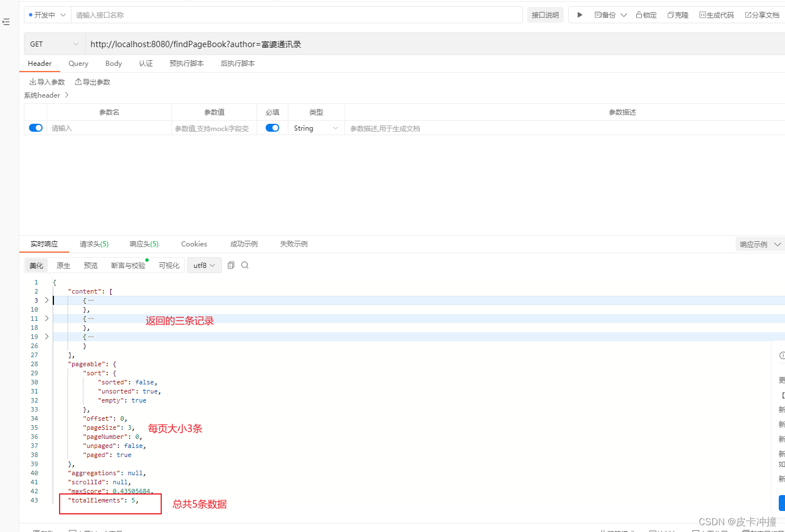
Task: Click the 克隆 clone button
Action: (678, 15)
